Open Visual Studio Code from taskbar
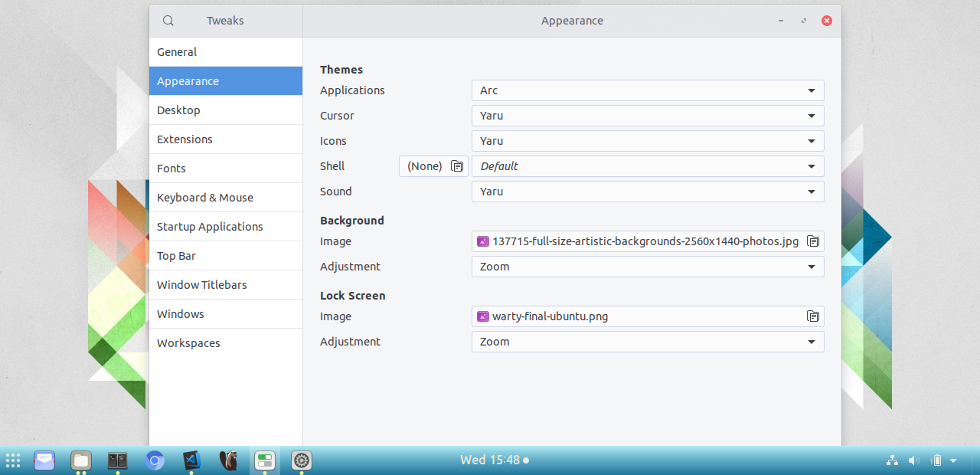This screenshot has width=980, height=475. [x=191, y=460]
